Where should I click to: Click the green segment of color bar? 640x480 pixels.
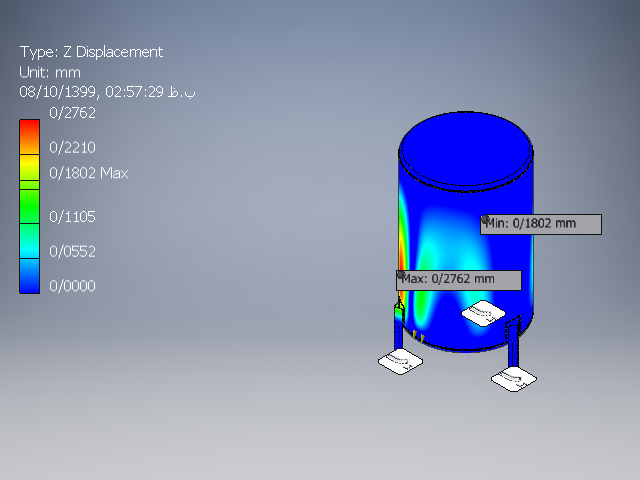(x=29, y=206)
